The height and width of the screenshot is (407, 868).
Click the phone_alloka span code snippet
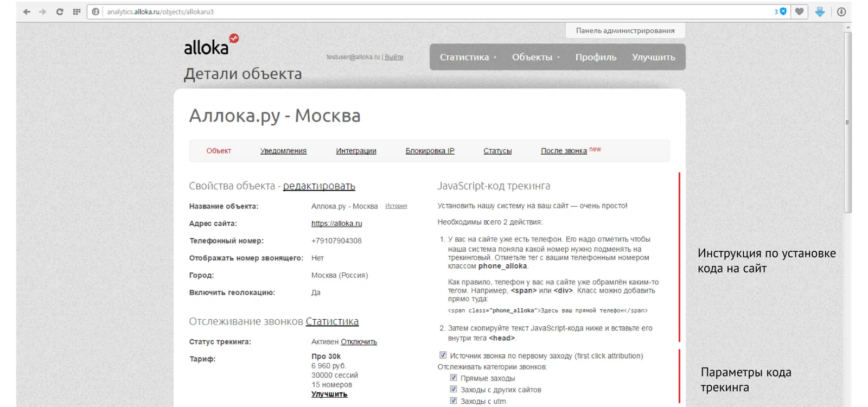(x=548, y=310)
